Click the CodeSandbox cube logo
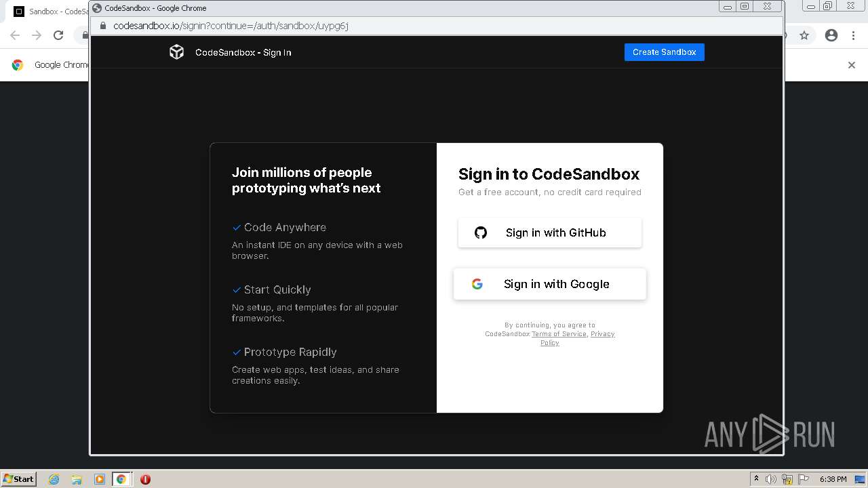The width and height of the screenshot is (868, 488). 176,52
